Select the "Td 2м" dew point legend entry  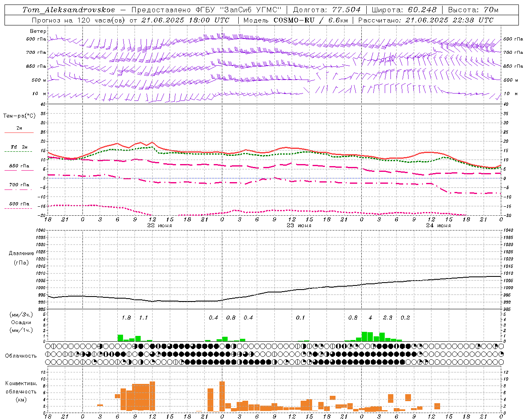tap(19, 147)
